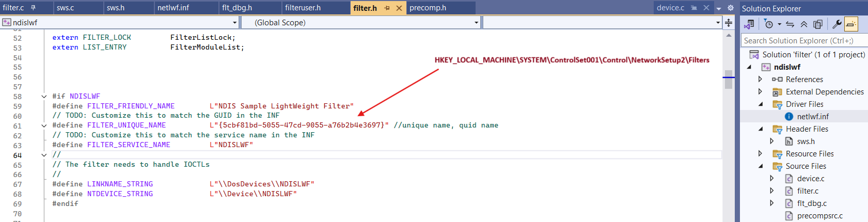Click Sync with Active Document icon
This screenshot has width=868, height=222.
coord(790,24)
